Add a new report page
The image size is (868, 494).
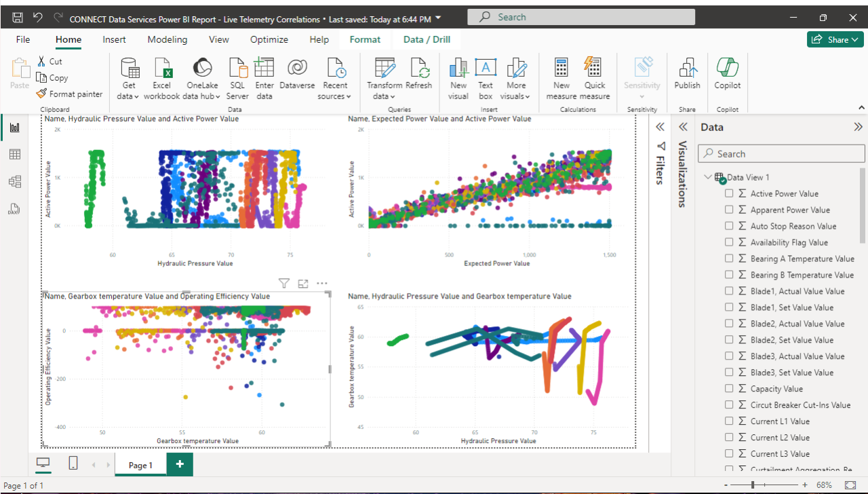point(180,464)
